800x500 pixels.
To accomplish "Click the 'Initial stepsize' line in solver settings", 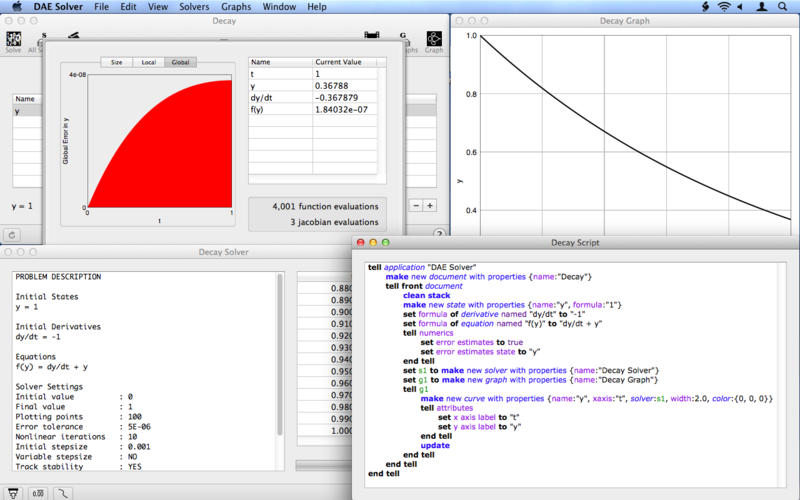I will click(x=83, y=446).
